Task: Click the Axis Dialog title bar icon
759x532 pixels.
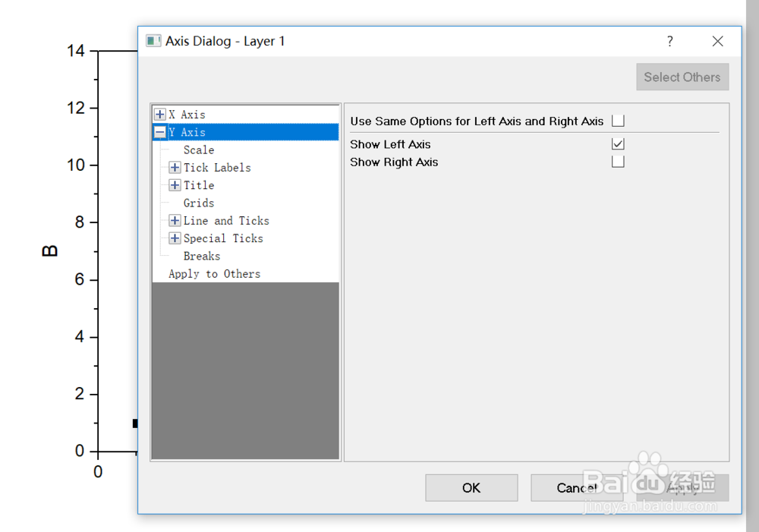Action: click(x=153, y=41)
